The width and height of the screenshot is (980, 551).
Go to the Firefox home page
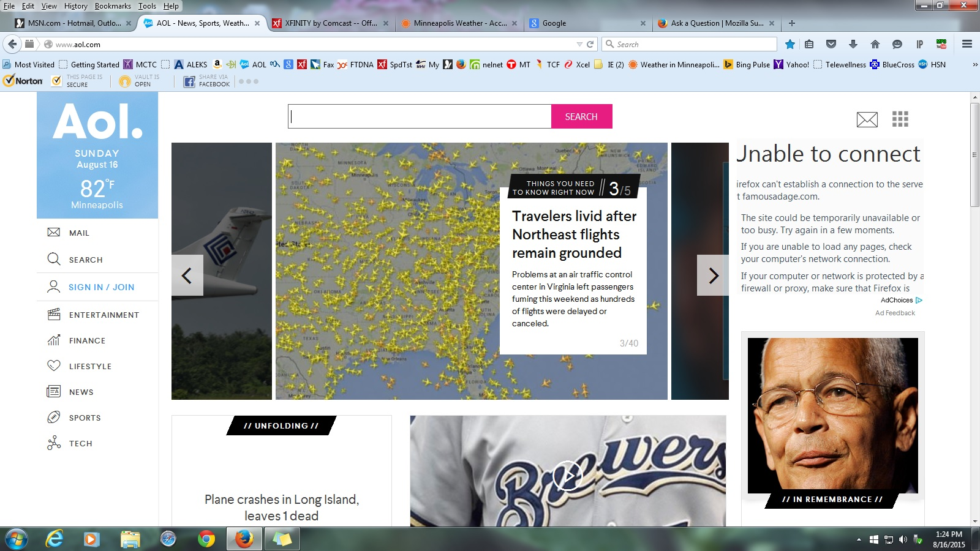(875, 44)
